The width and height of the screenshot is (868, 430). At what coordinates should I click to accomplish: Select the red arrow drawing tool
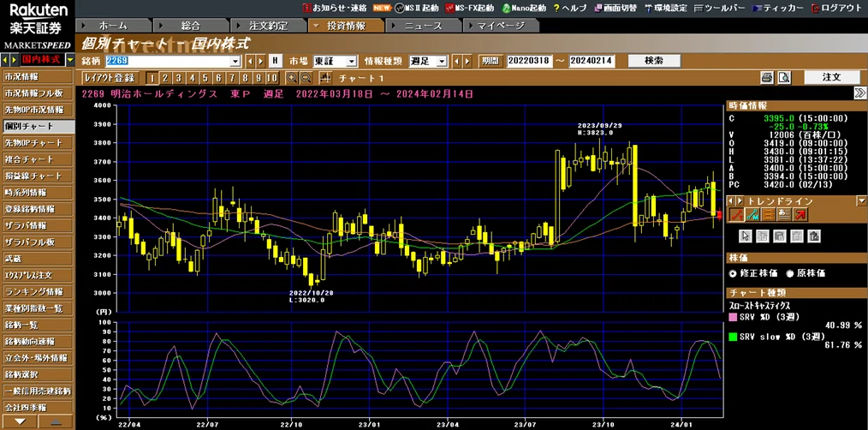pos(801,214)
